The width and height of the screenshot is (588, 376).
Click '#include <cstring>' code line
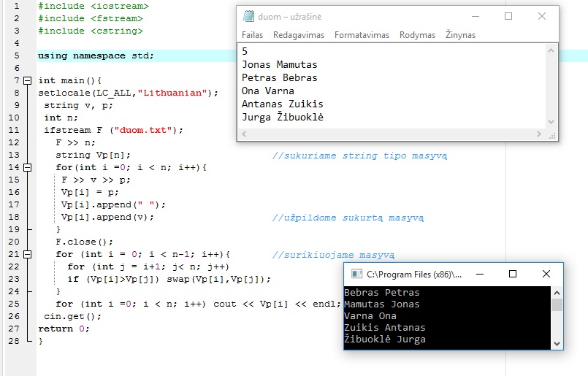coord(91,31)
